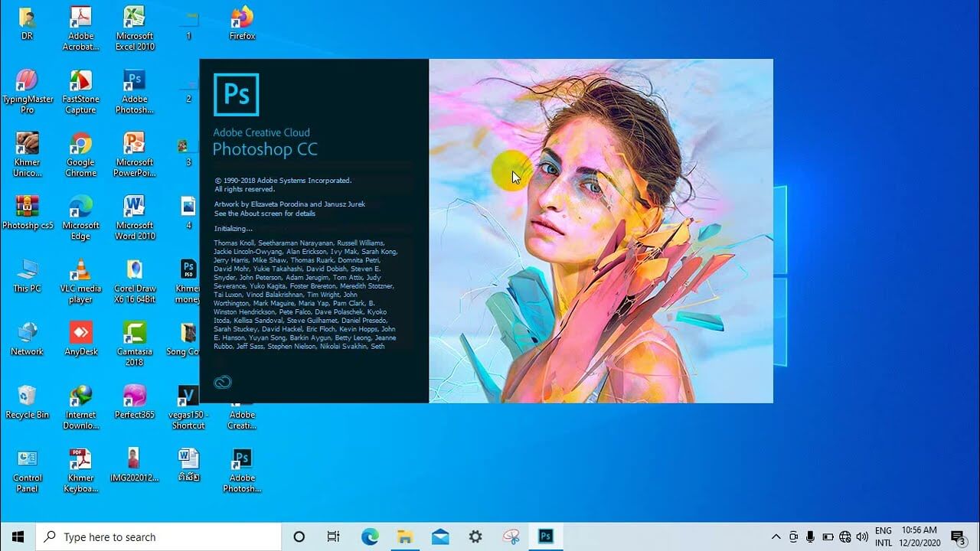Select the desktop item labeled 3
Screen dimensions: 980x551
click(x=188, y=151)
